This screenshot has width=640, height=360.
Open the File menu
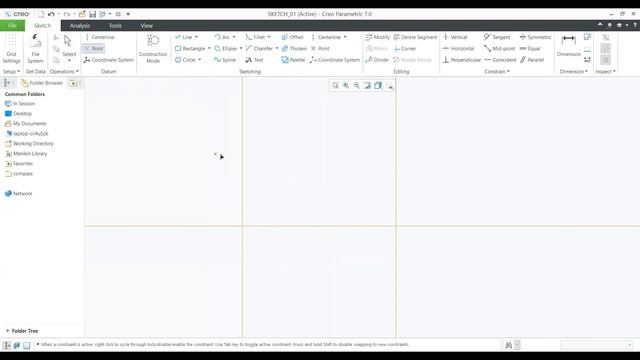point(12,26)
